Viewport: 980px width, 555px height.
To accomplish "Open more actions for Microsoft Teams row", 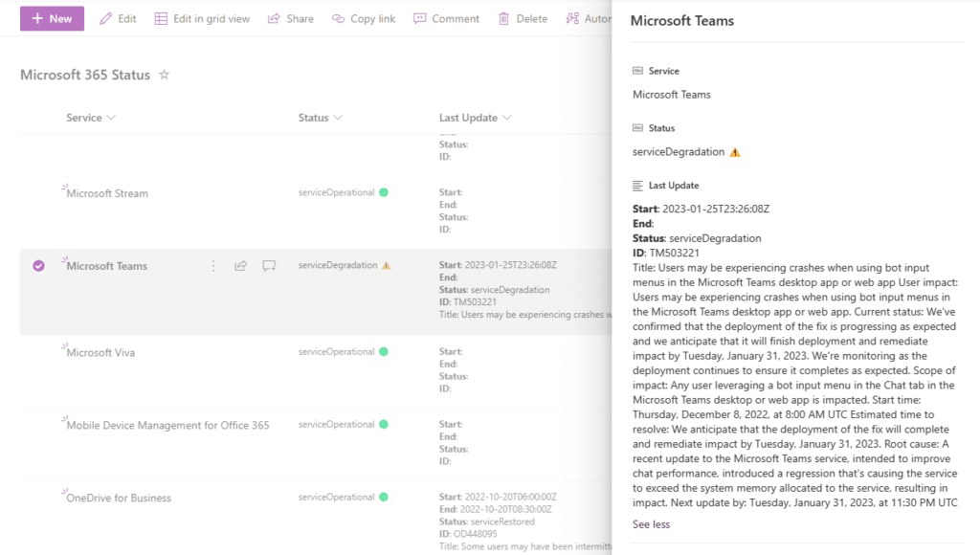I will tap(213, 266).
